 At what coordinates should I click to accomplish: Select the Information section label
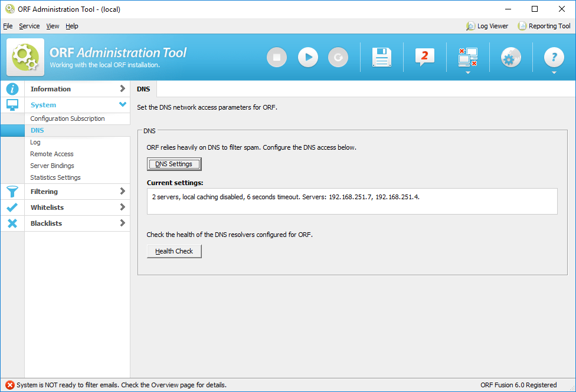(51, 89)
